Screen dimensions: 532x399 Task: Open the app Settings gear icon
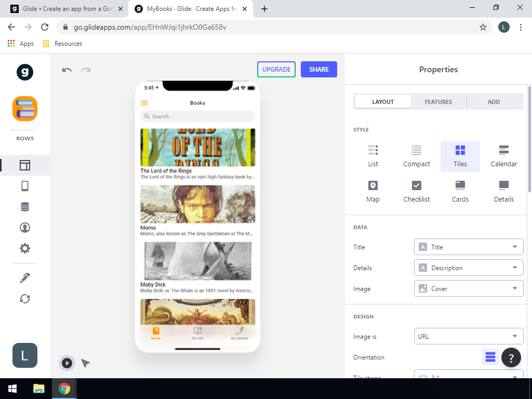[25, 248]
